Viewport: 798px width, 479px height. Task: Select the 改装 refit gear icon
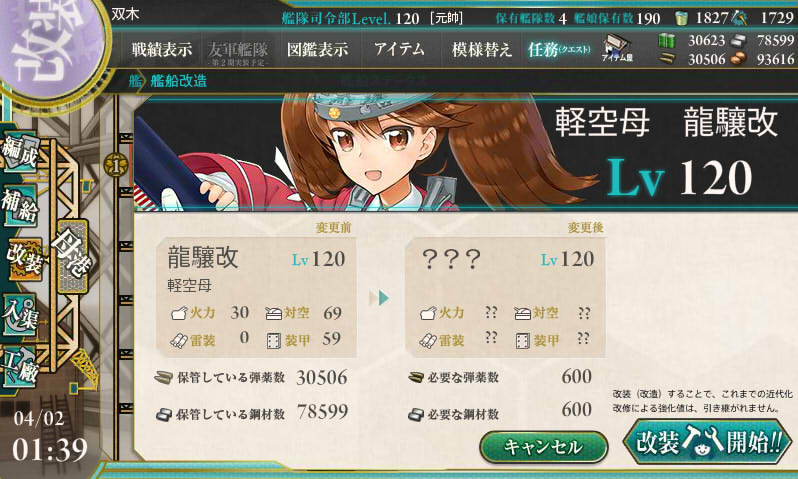(x=23, y=260)
